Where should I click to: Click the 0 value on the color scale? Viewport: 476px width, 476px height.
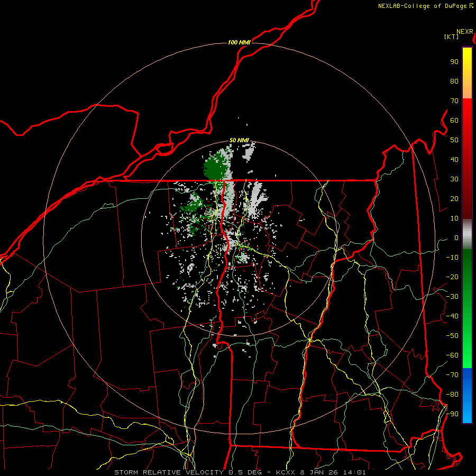(456, 238)
